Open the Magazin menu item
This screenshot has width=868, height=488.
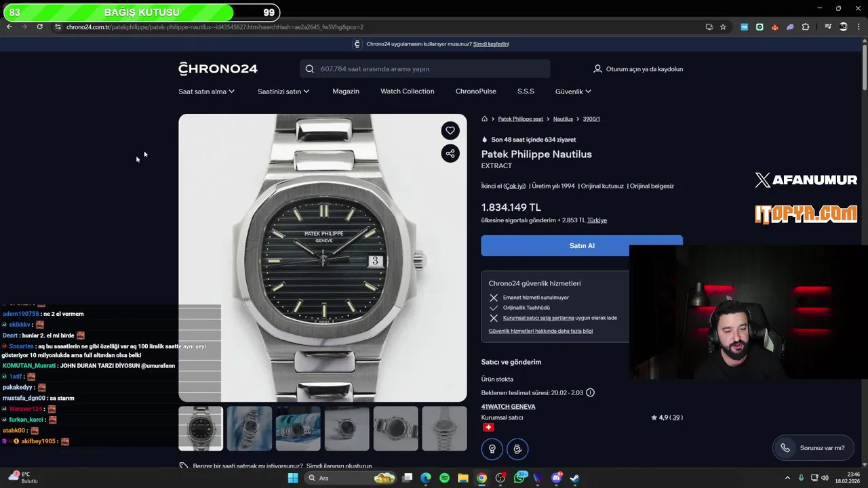(346, 91)
